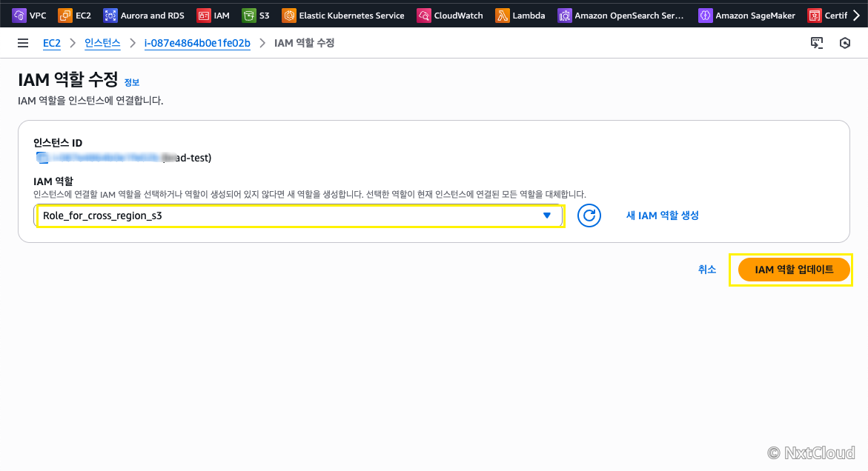Open the Elastic Kubernetes Service icon
Viewport: 868px width, 471px height.
pos(289,16)
